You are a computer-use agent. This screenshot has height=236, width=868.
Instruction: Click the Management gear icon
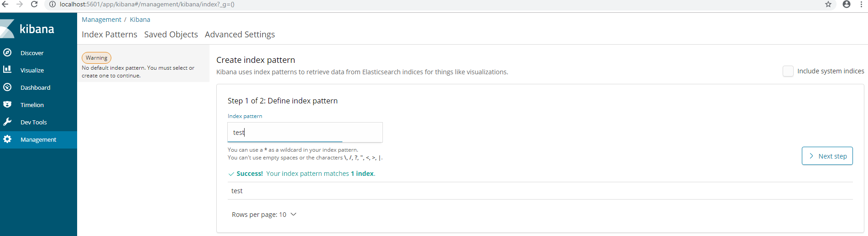coord(7,139)
